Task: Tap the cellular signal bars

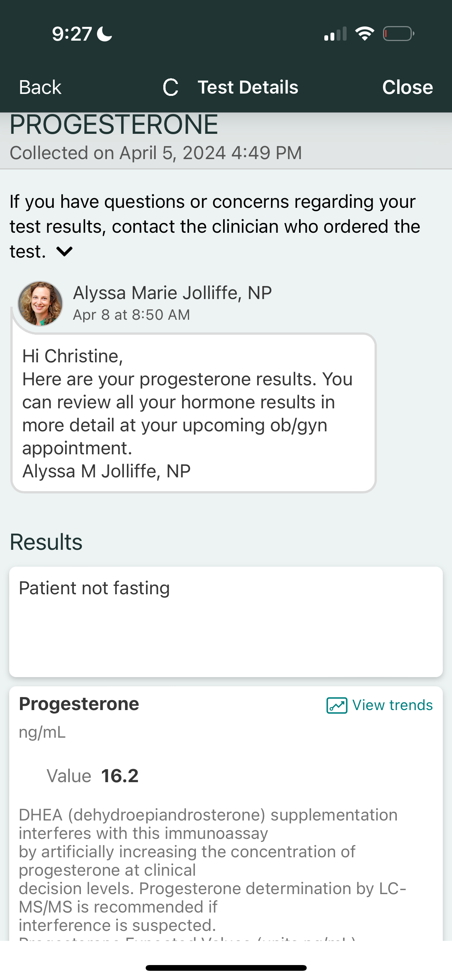Action: tap(335, 34)
